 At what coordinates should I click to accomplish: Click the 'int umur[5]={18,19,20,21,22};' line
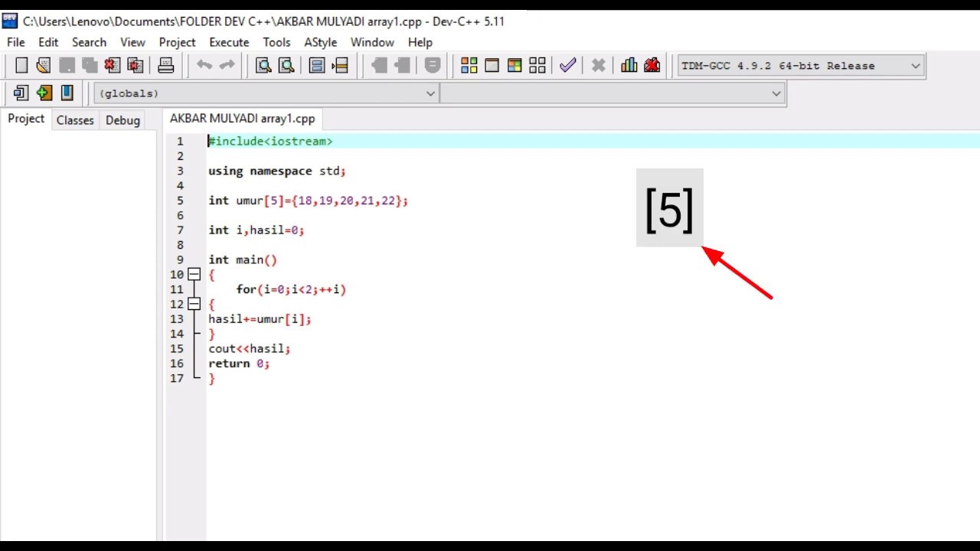click(x=308, y=201)
